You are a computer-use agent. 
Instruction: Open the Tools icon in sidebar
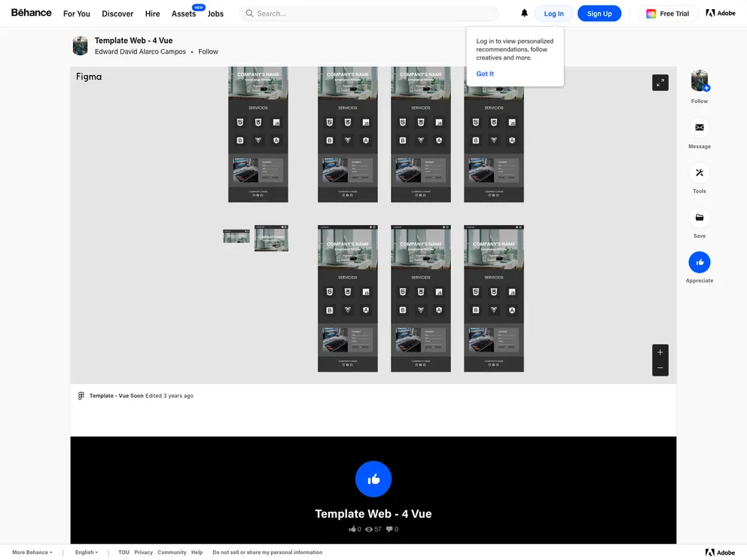tap(699, 172)
